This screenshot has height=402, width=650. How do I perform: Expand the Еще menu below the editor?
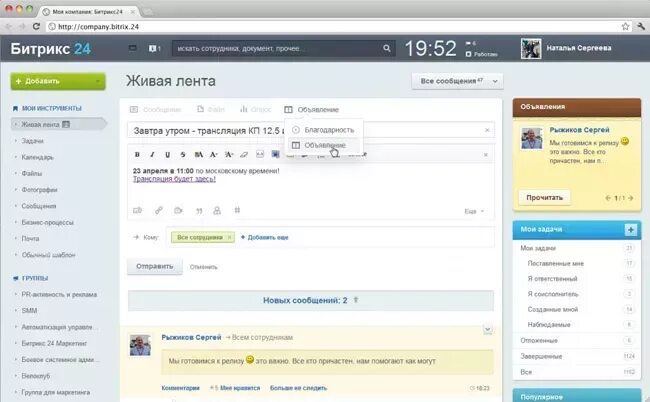click(474, 211)
